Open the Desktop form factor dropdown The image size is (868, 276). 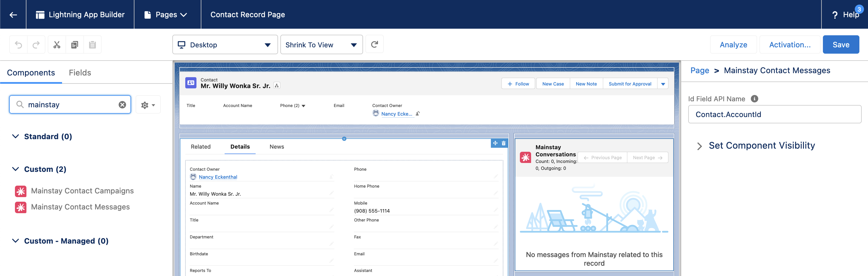click(225, 44)
